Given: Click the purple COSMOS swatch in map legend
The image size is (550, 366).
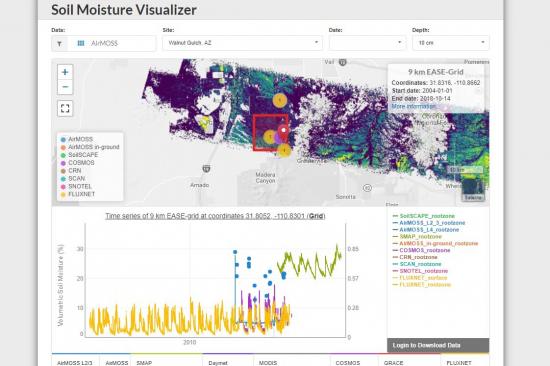Looking at the screenshot, I should [x=63, y=163].
